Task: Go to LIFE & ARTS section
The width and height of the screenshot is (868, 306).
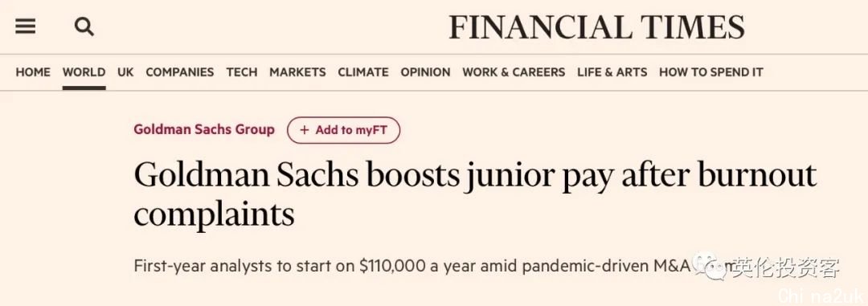Action: 612,72
